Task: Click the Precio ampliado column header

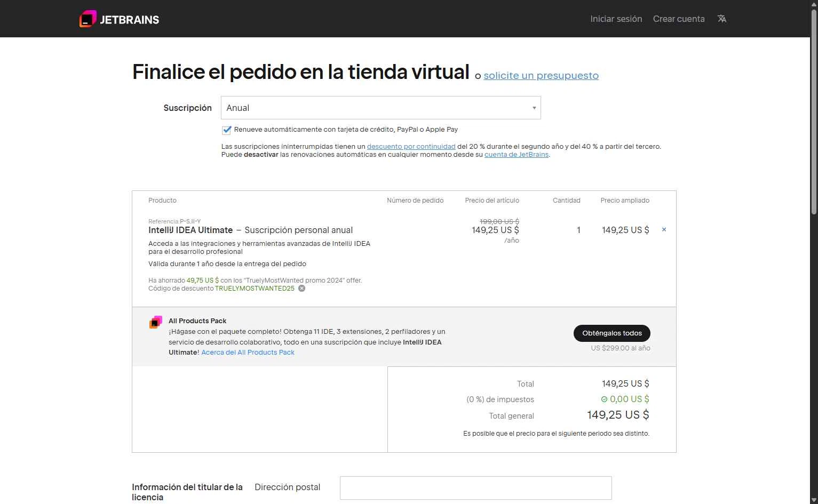Action: [625, 201]
